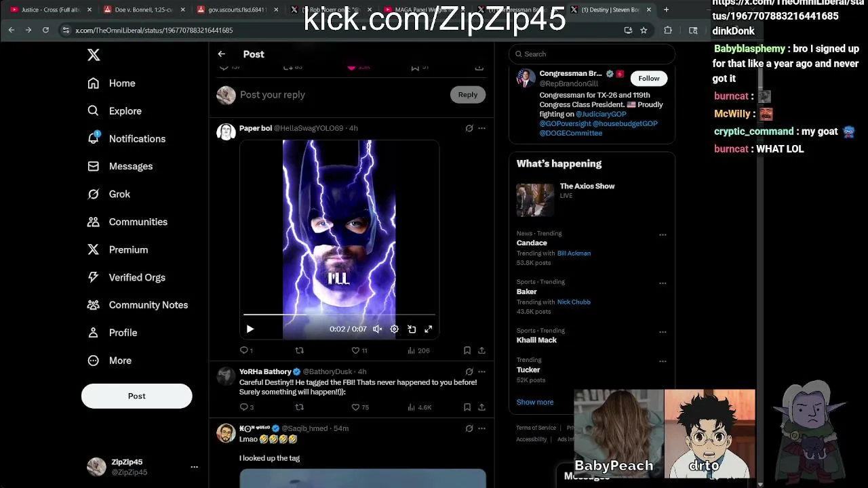Click the white Post button
This screenshot has height=488, width=868.
(136, 396)
